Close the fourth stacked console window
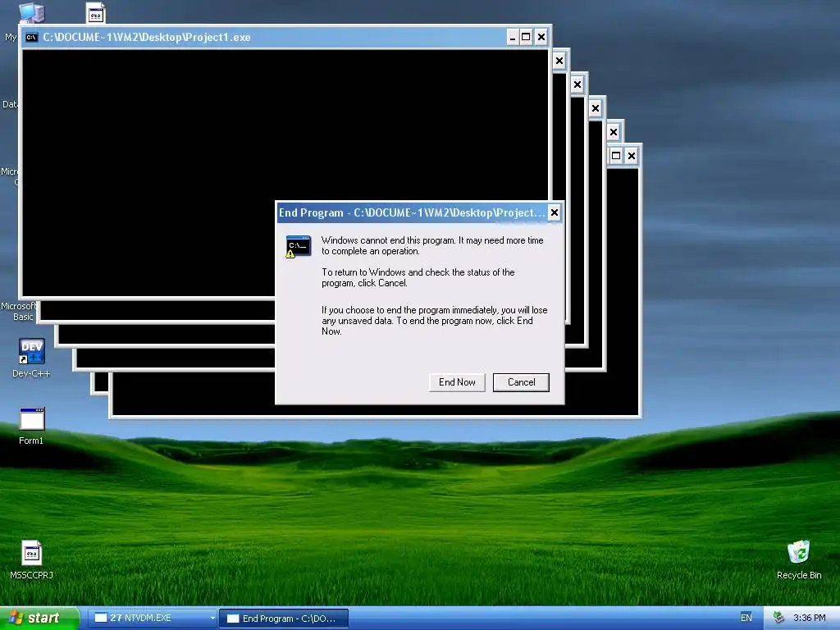The image size is (840, 630). click(x=596, y=108)
